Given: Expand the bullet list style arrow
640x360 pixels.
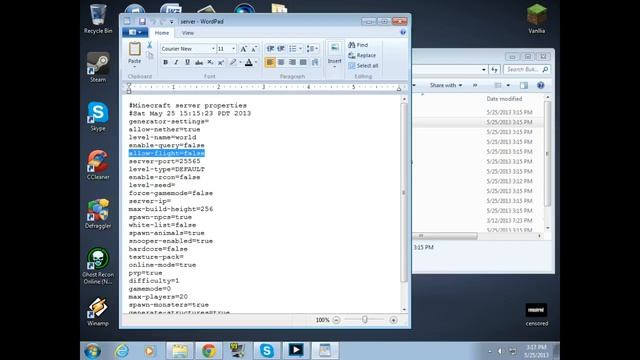Looking at the screenshot, I should pos(300,49).
